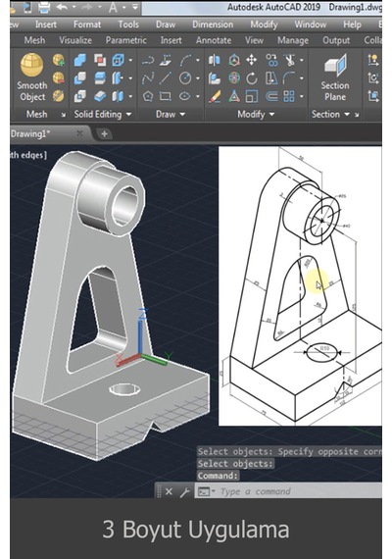This screenshot has height=559, width=392.
Task: Select the Solid Subtract tool
Action: tap(80, 77)
